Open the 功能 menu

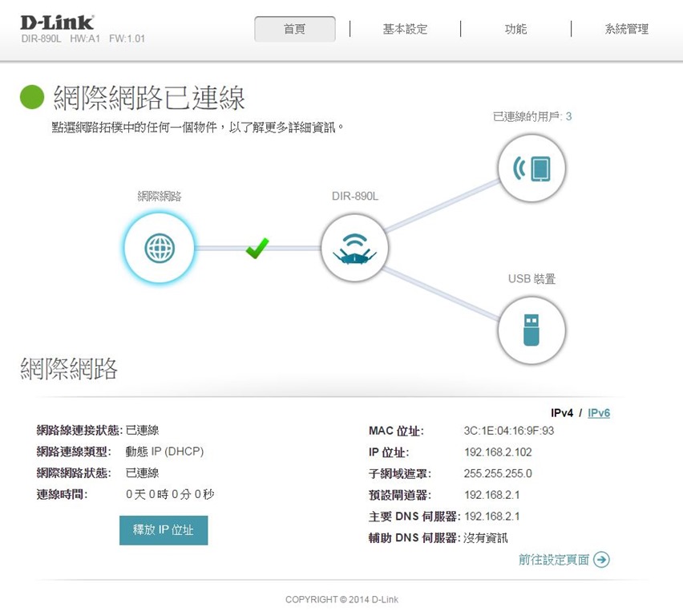[515, 29]
